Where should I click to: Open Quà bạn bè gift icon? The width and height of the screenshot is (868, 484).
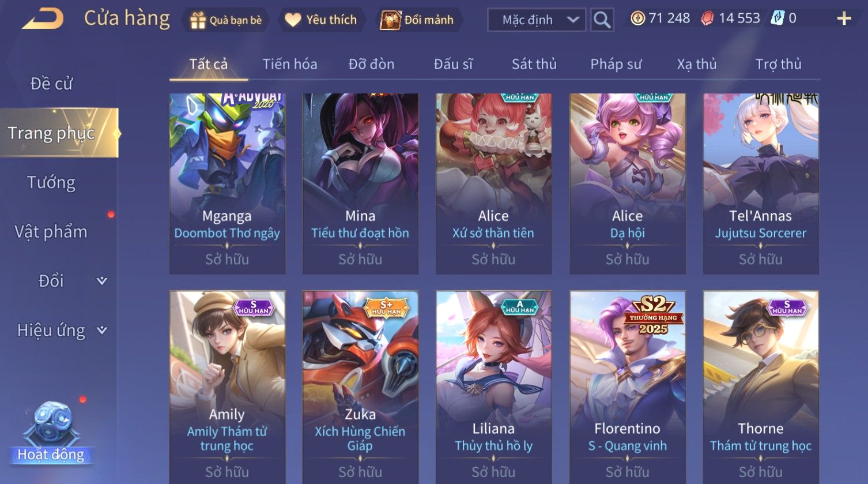pos(198,20)
